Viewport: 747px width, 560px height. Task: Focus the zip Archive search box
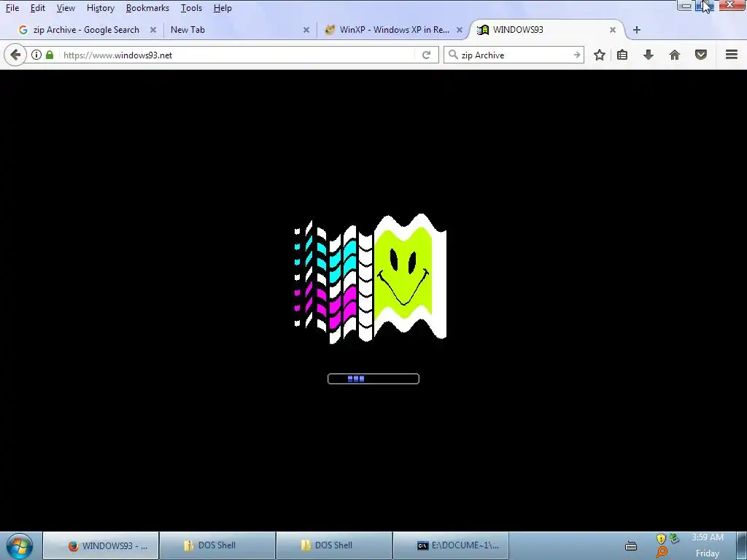click(514, 55)
